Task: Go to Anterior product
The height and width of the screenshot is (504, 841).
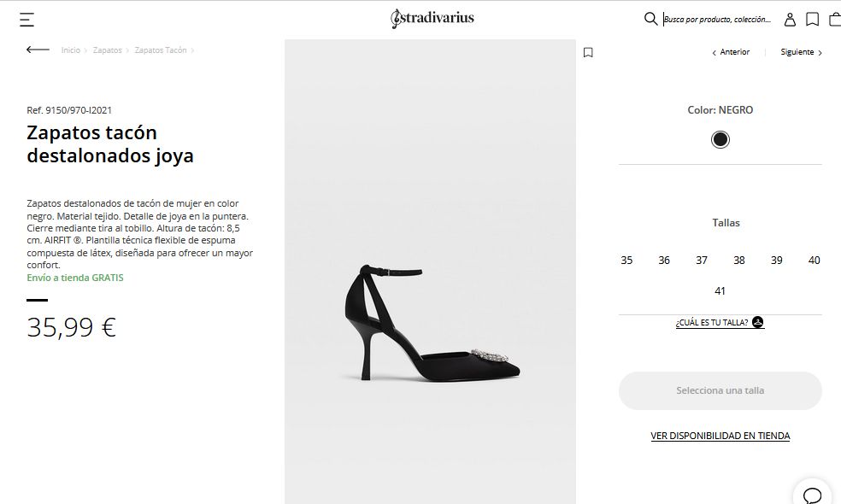Action: (732, 52)
